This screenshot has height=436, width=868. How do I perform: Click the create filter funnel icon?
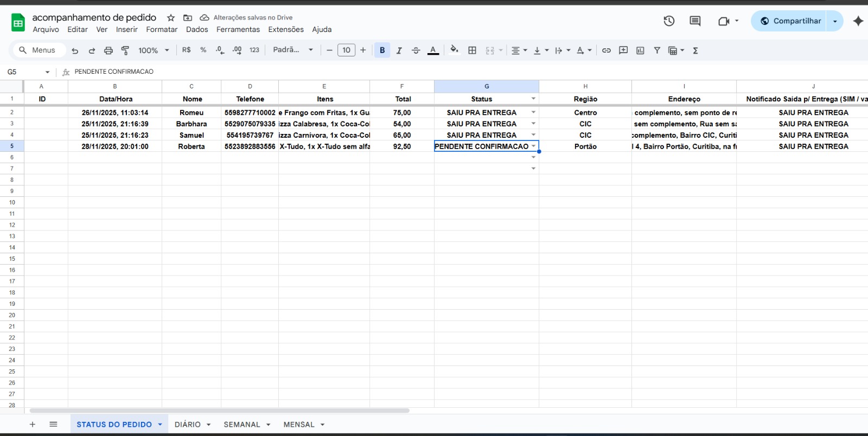657,50
